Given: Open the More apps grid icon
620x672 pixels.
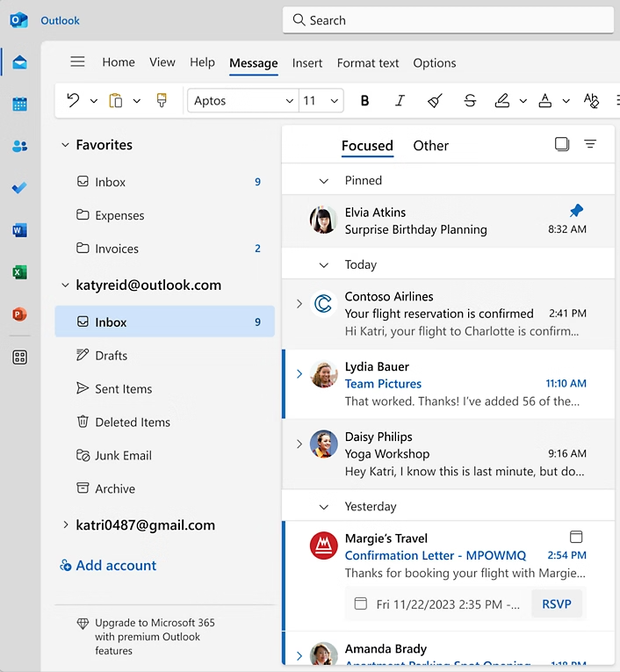Looking at the screenshot, I should pos(19,357).
